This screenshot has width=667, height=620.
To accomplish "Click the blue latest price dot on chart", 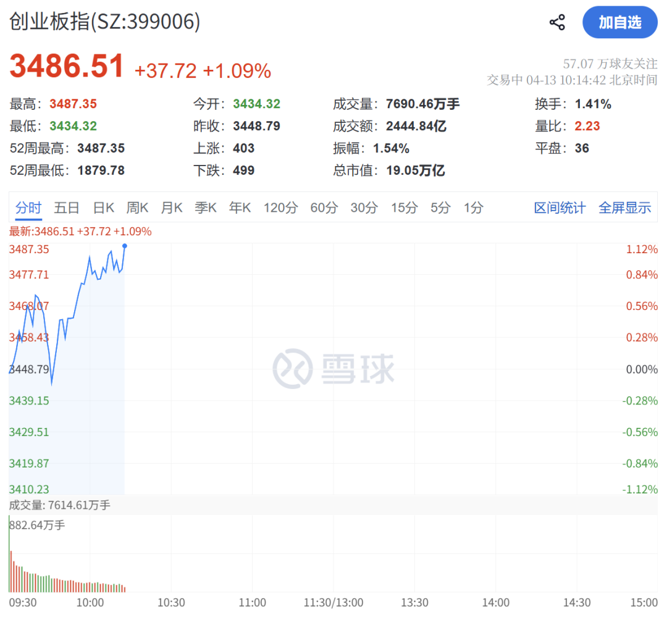I will click(x=124, y=246).
